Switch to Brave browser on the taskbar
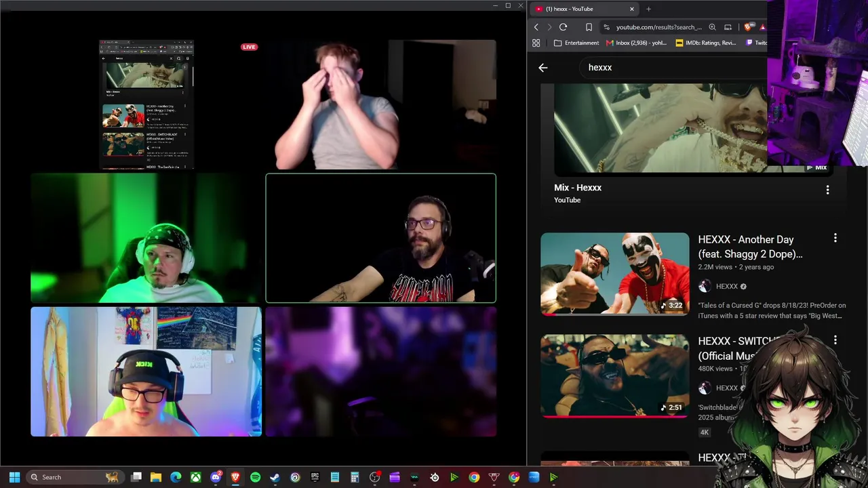The height and width of the screenshot is (488, 868). [235, 477]
